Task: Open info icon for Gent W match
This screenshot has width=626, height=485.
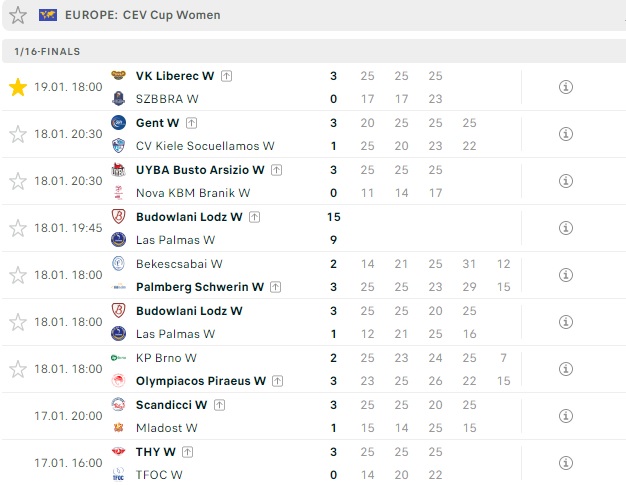Action: coord(566,134)
